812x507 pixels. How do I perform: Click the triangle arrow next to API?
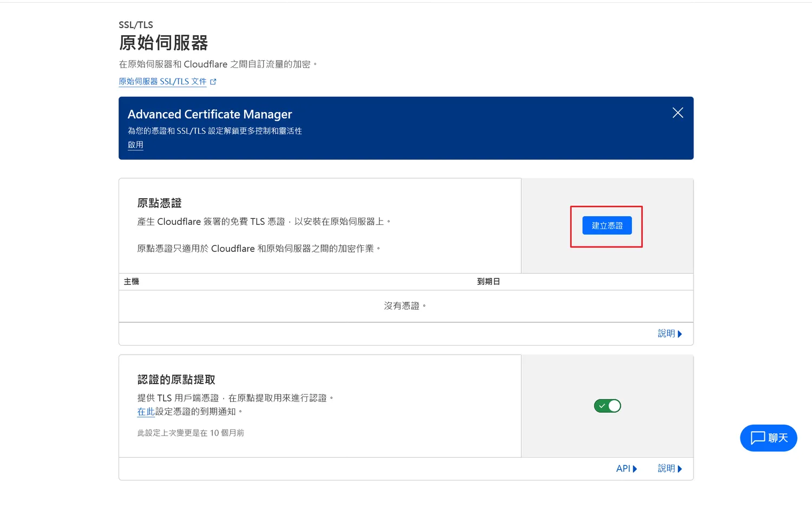pos(635,469)
